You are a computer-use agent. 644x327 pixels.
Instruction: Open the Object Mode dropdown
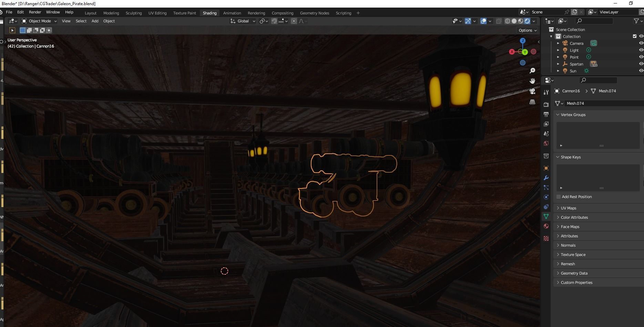pyautogui.click(x=39, y=21)
